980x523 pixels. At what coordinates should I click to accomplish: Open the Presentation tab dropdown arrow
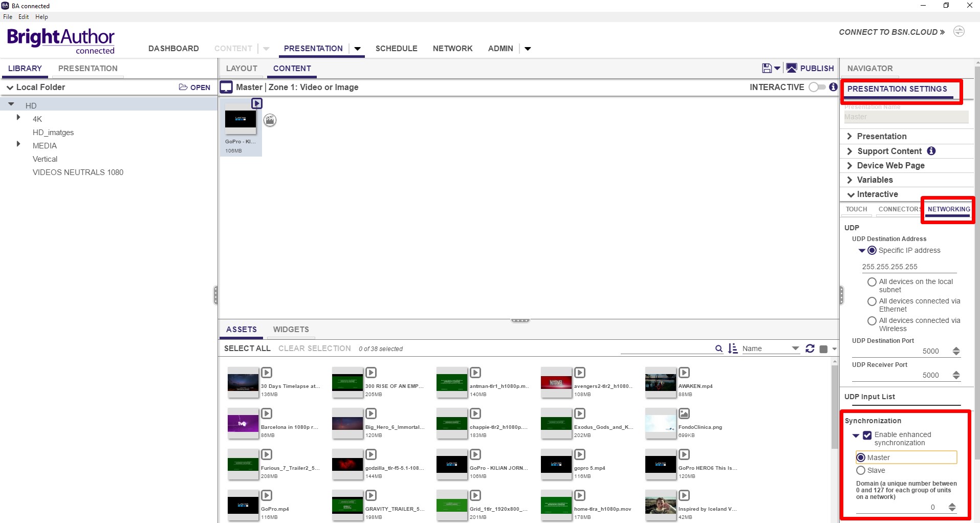pos(357,49)
